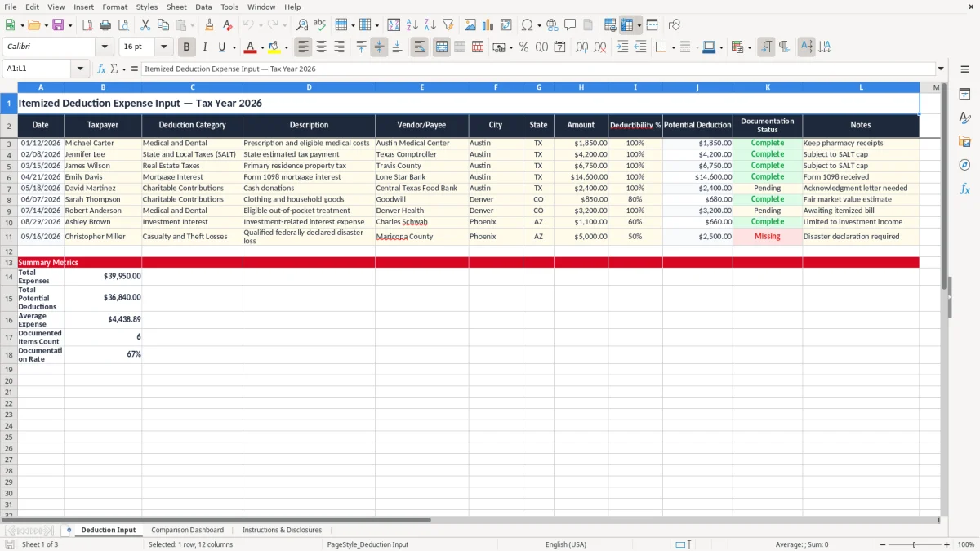Toggle Underline formatting
This screenshot has width=980, height=551.
tap(221, 47)
